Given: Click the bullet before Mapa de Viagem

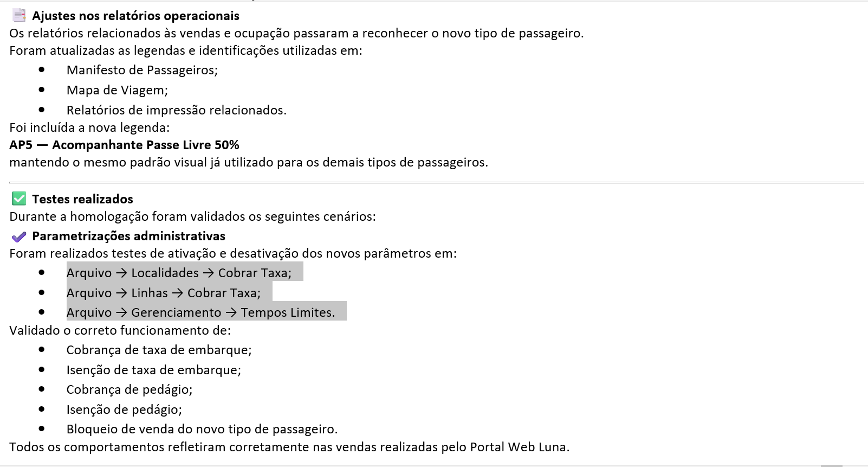Looking at the screenshot, I should click(42, 89).
